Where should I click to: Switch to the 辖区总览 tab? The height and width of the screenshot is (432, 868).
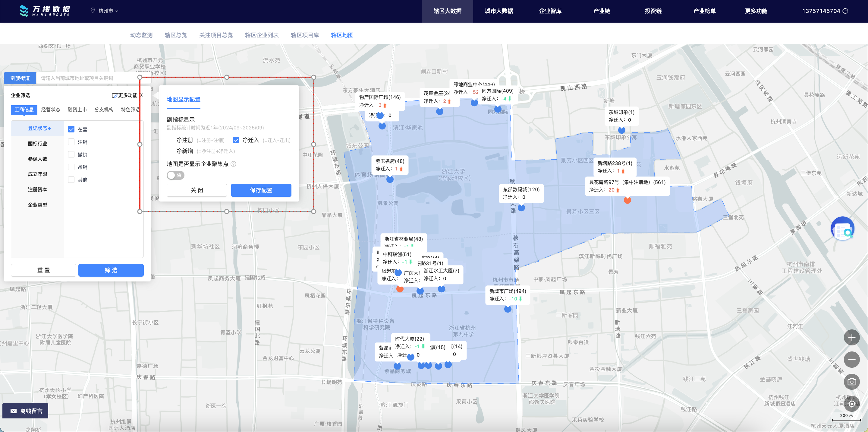175,35
